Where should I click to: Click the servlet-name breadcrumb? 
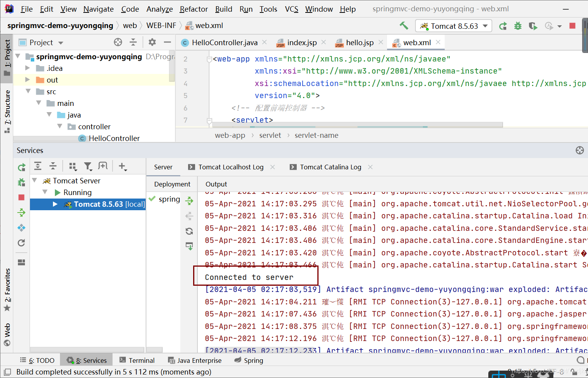point(316,135)
